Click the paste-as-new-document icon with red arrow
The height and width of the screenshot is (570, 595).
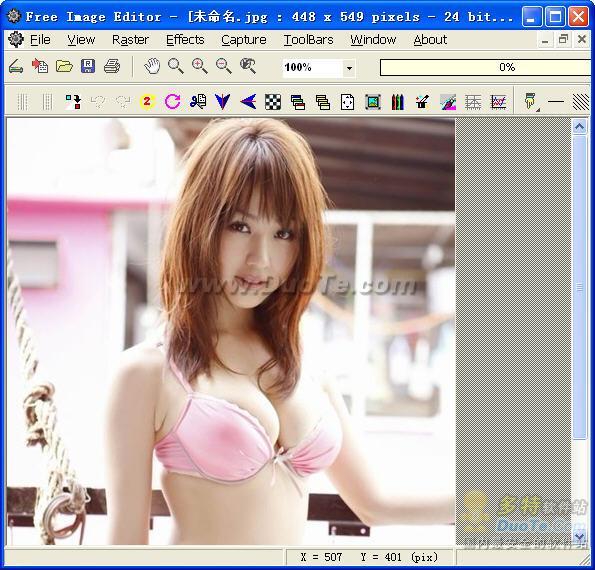pyautogui.click(x=40, y=67)
